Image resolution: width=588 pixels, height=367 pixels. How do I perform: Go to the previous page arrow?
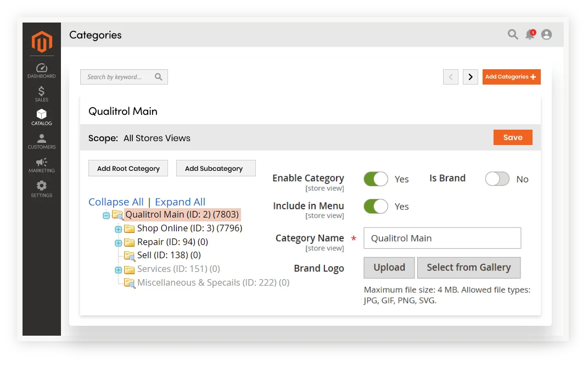[x=451, y=77]
